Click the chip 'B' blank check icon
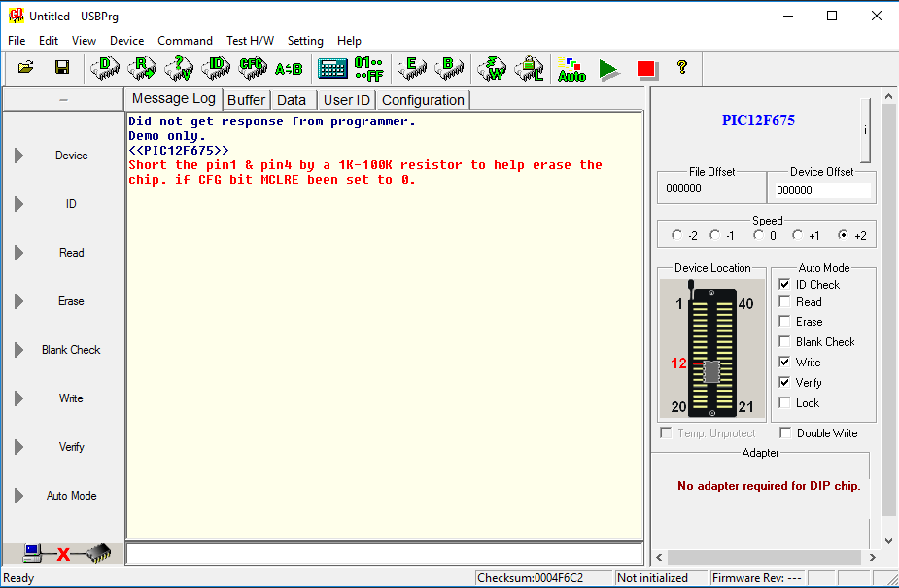Viewport: 899px width, 588px height. [x=449, y=68]
